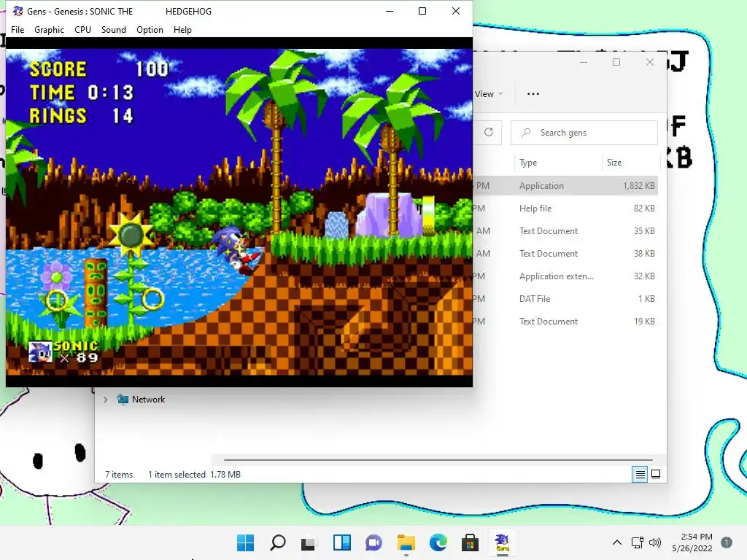Image resolution: width=747 pixels, height=560 pixels.
Task: Open the Windows Start menu
Action: pyautogui.click(x=245, y=542)
